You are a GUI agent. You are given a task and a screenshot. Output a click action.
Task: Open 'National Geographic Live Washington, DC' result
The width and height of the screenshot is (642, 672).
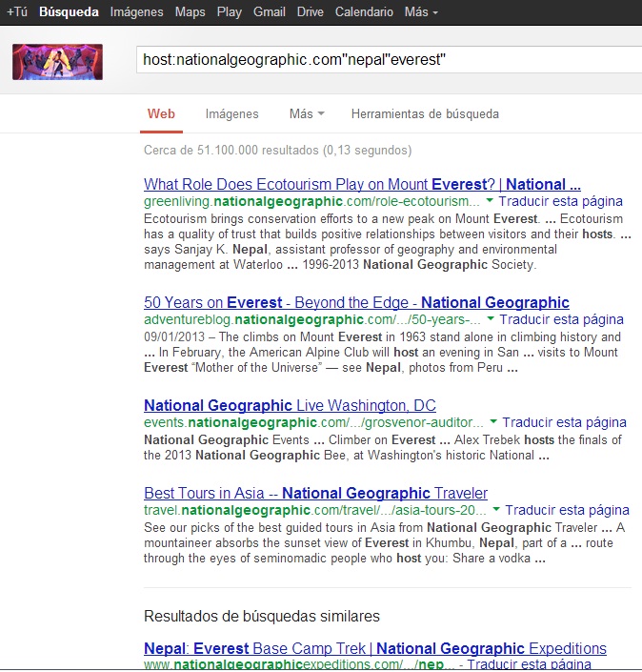290,405
